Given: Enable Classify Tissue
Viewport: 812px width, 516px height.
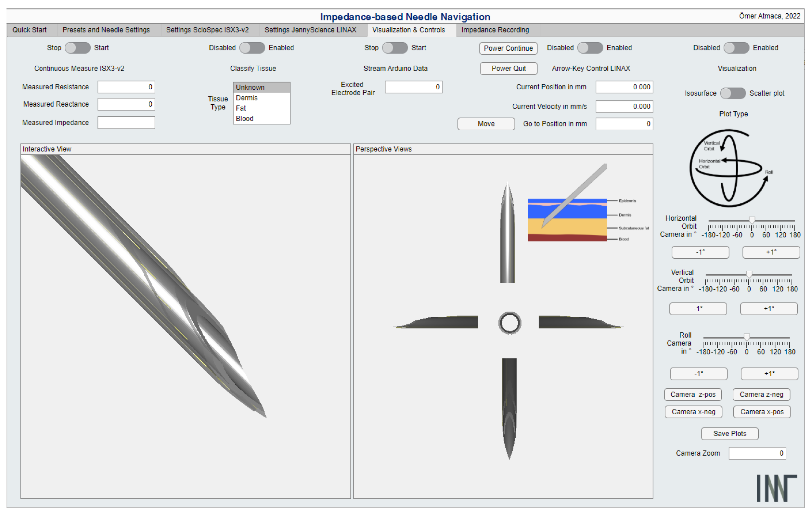Looking at the screenshot, I should 252,48.
